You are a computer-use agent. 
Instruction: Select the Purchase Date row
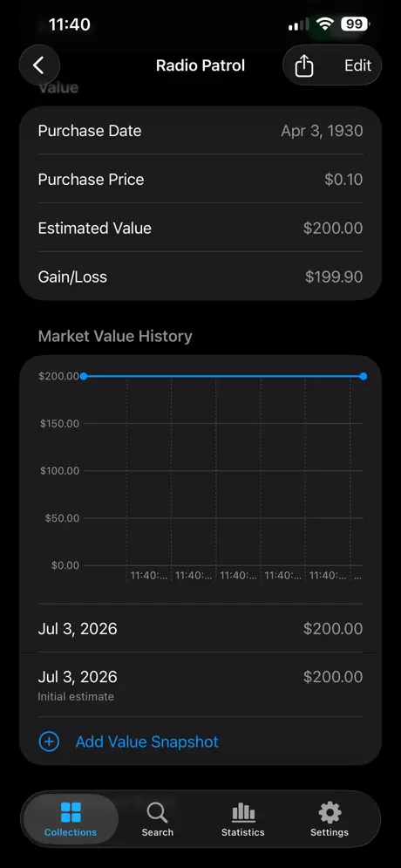pos(200,131)
